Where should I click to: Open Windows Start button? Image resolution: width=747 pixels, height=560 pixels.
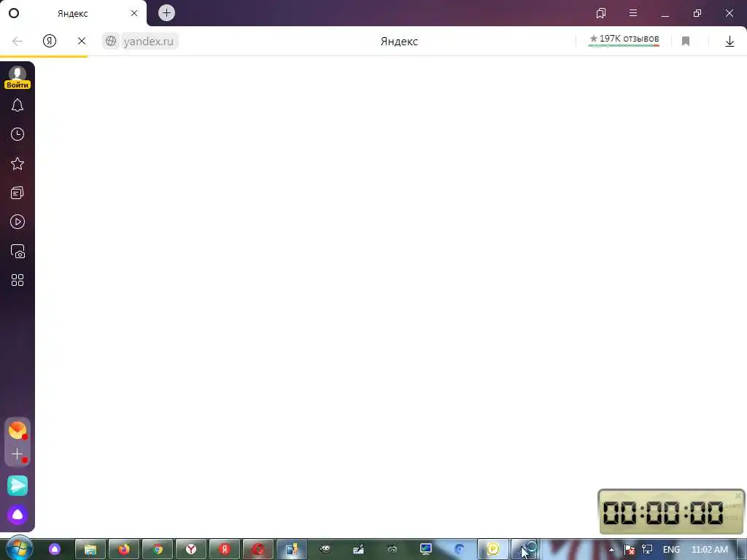pyautogui.click(x=18, y=549)
